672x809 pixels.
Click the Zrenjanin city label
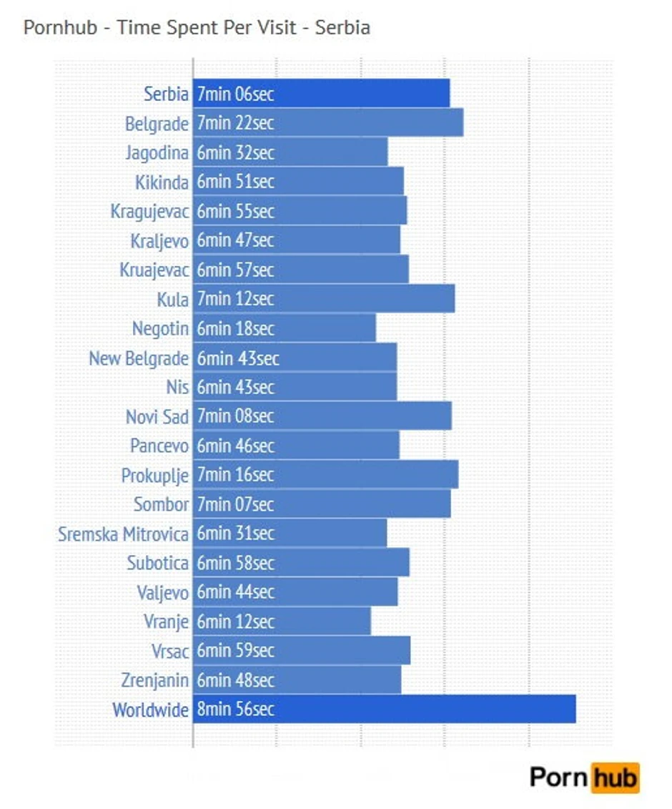point(155,680)
